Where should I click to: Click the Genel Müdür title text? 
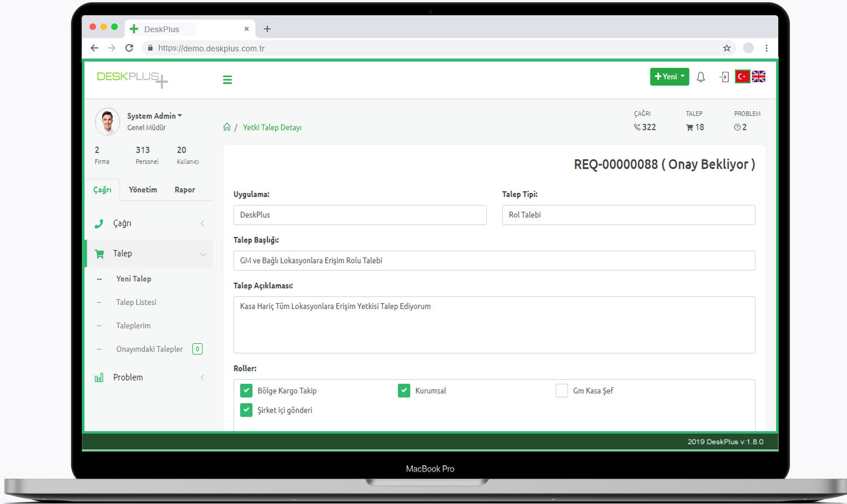pyautogui.click(x=146, y=128)
